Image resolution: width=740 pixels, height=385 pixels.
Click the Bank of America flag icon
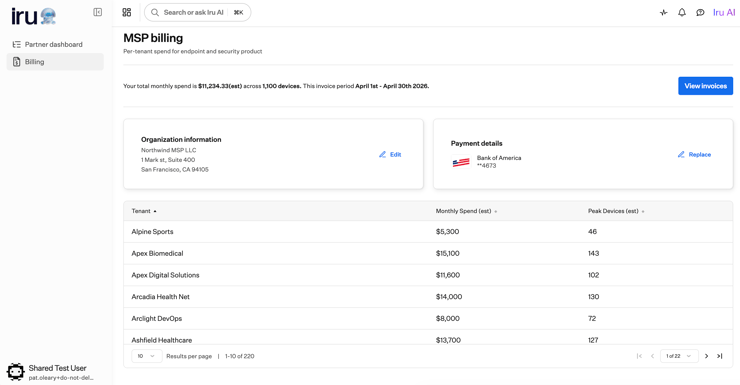pos(461,162)
